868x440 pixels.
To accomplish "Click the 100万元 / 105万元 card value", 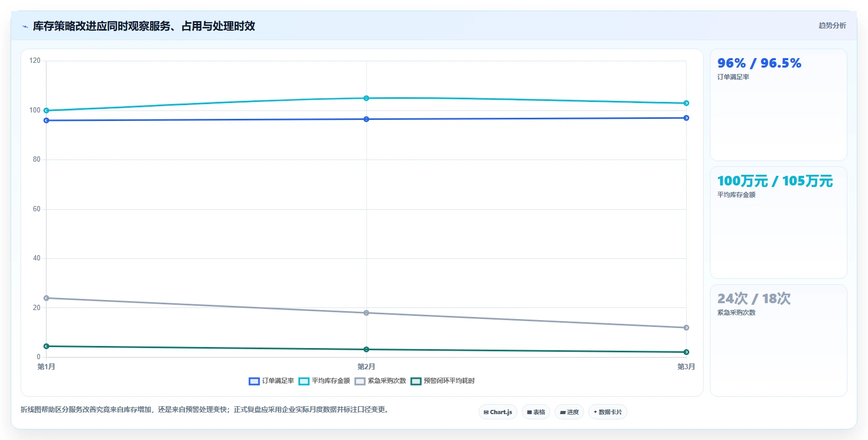I will 775,181.
